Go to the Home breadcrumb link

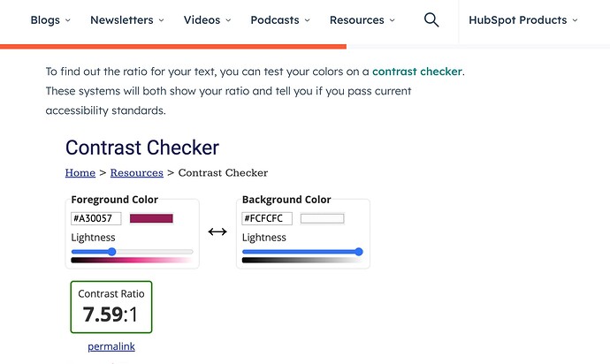coord(80,172)
